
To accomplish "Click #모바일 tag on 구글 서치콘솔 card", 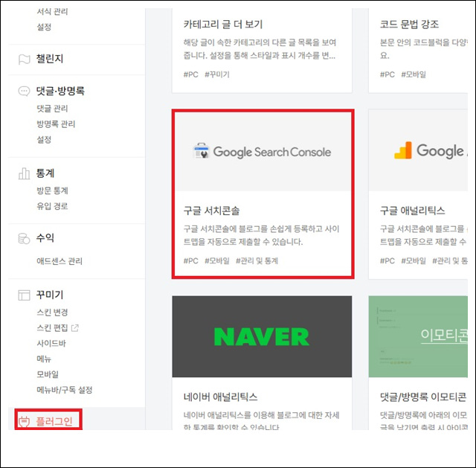I will coord(217,261).
